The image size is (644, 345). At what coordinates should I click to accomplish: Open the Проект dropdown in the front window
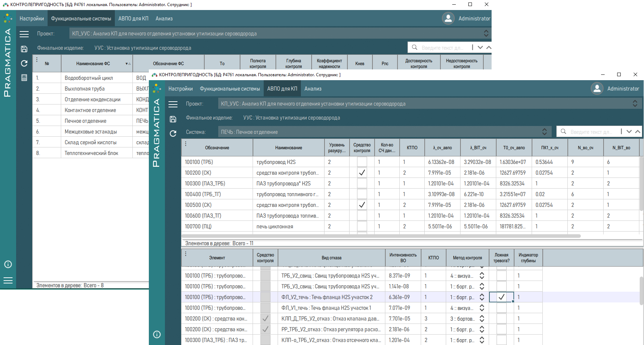(x=635, y=104)
